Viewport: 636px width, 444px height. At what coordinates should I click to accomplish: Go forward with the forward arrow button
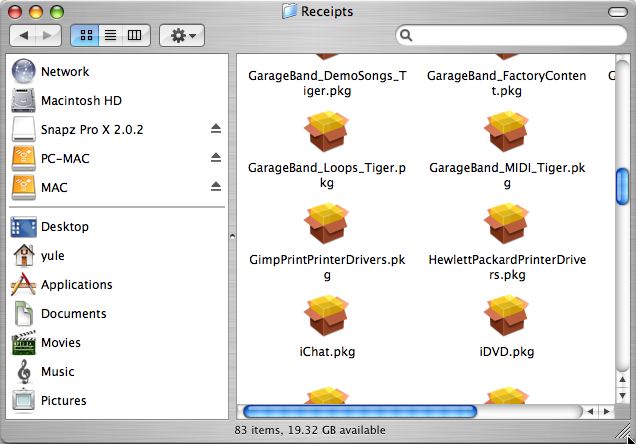coord(48,36)
